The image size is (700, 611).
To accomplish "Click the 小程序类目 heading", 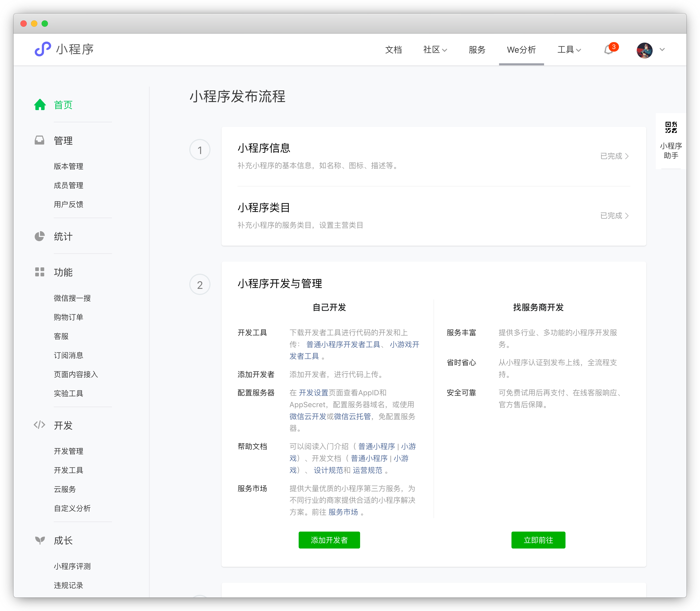I will coord(264,208).
